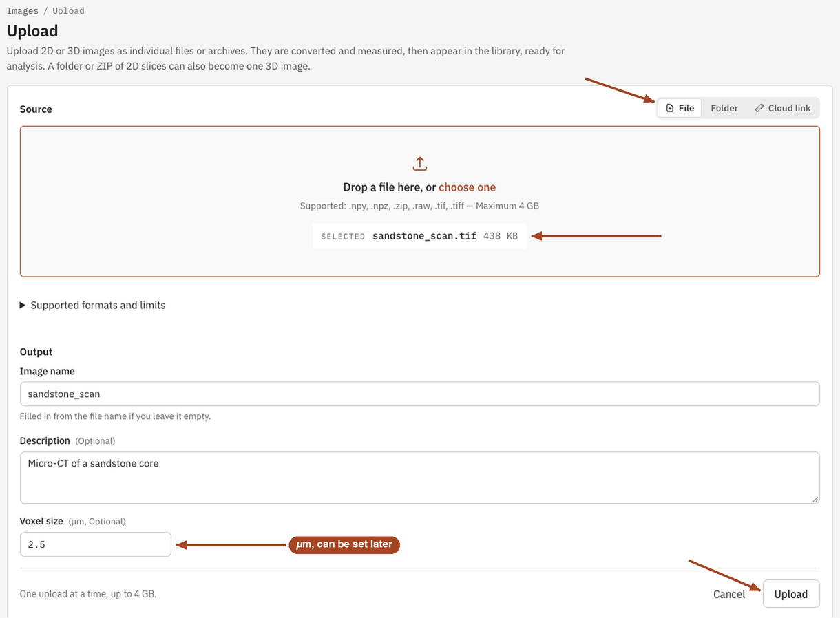Click the 438 KB file size text
Viewport: 840px width, 618px height.
pyautogui.click(x=501, y=236)
